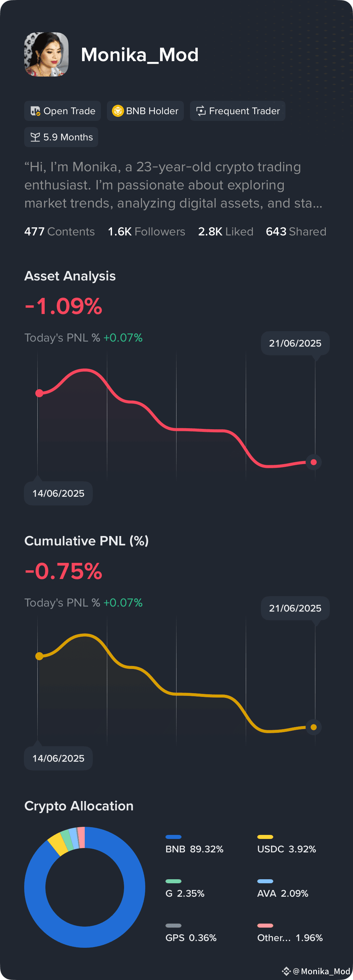View the 2.8K Liked stat

(x=226, y=232)
